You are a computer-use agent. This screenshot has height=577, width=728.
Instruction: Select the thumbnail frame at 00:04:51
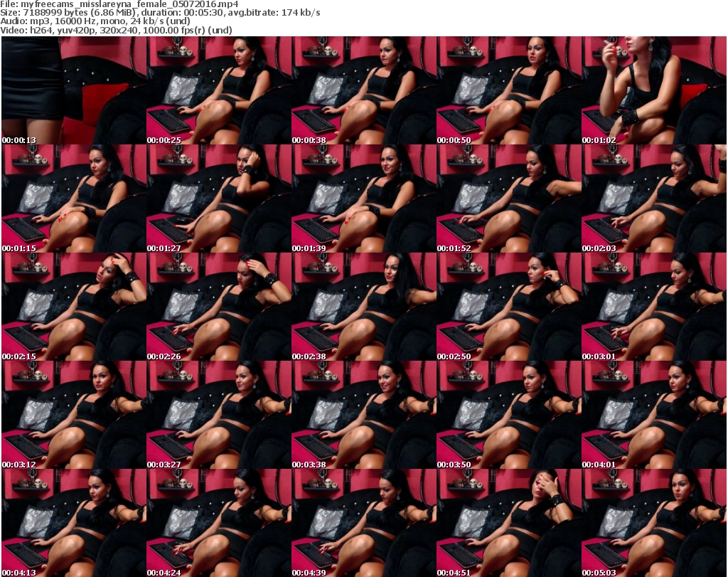pos(509,523)
